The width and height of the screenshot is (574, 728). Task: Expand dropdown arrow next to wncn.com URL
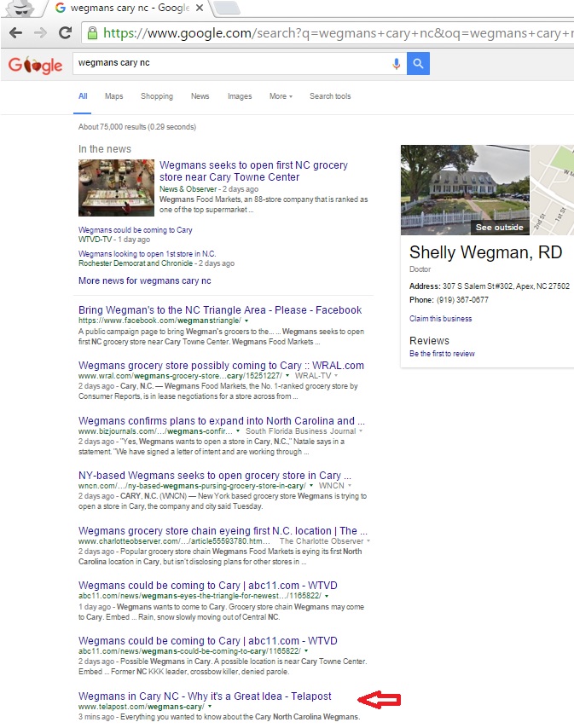pyautogui.click(x=311, y=486)
